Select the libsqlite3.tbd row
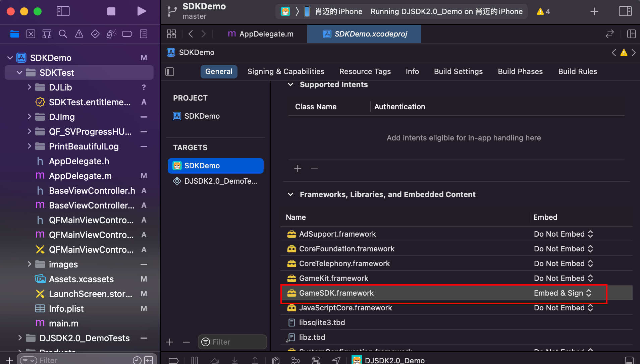 457,322
